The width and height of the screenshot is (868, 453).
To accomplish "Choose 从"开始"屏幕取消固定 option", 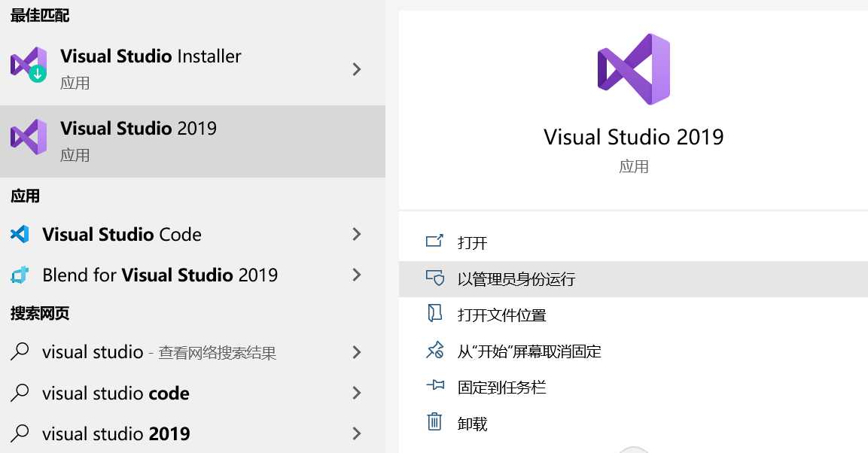I will (633, 351).
